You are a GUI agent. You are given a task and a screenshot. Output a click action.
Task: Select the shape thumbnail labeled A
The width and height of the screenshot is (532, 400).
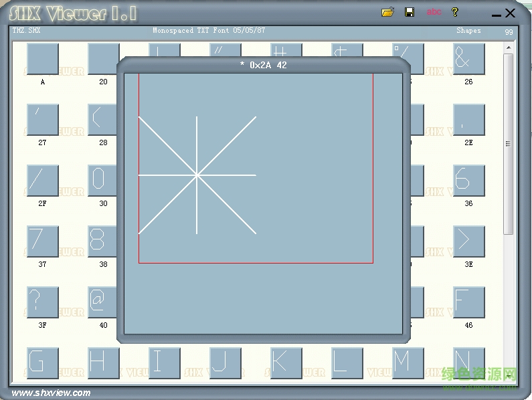coord(43,59)
